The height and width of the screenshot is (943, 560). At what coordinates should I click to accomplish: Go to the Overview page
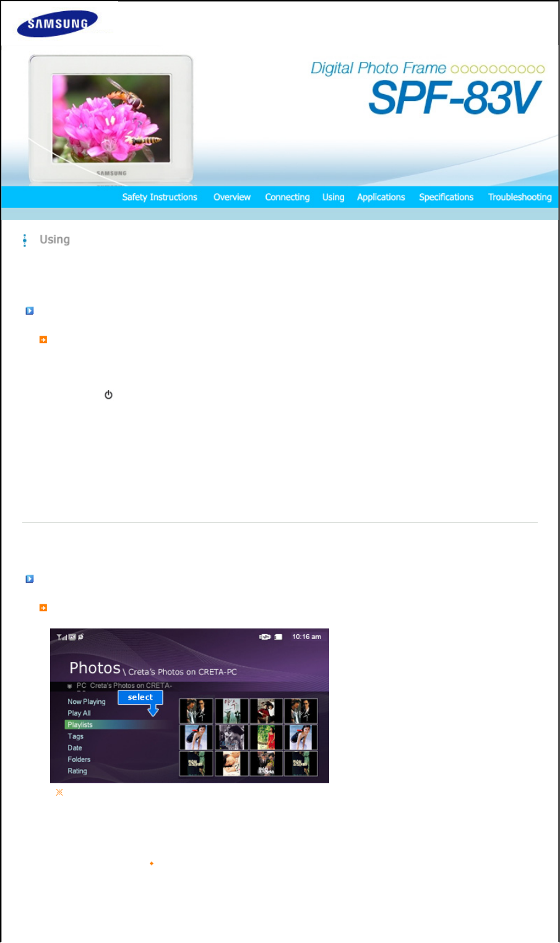(232, 197)
